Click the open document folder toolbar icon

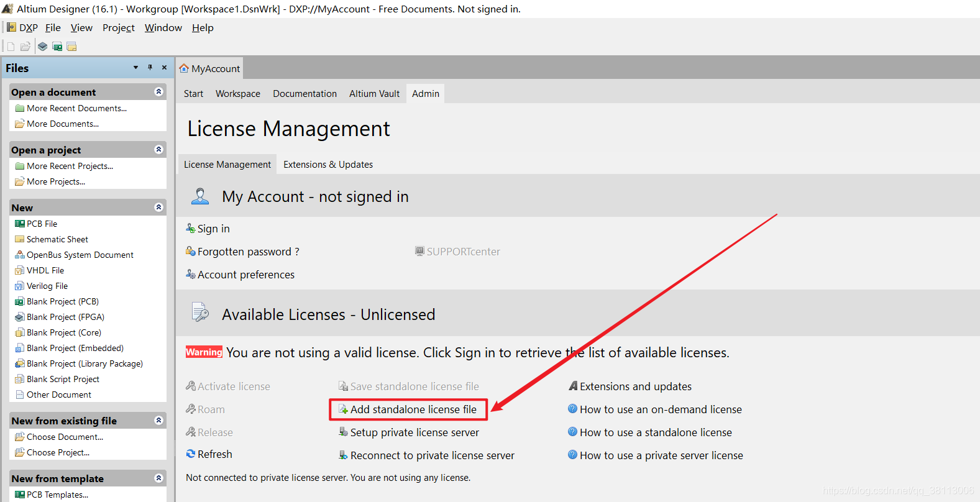25,47
